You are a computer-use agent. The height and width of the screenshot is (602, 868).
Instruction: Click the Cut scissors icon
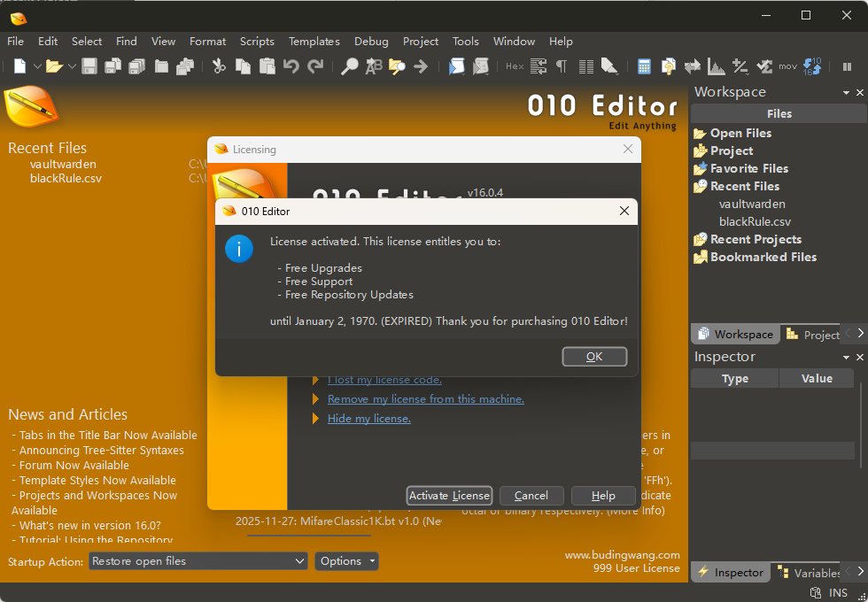220,66
